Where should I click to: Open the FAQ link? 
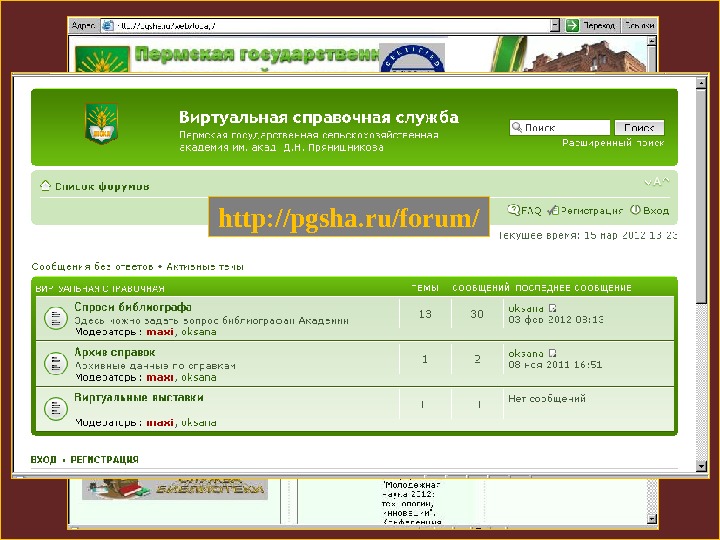coord(531,211)
